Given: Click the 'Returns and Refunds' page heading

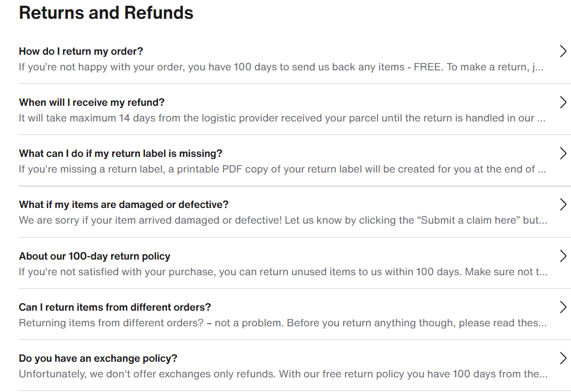Looking at the screenshot, I should point(106,13).
